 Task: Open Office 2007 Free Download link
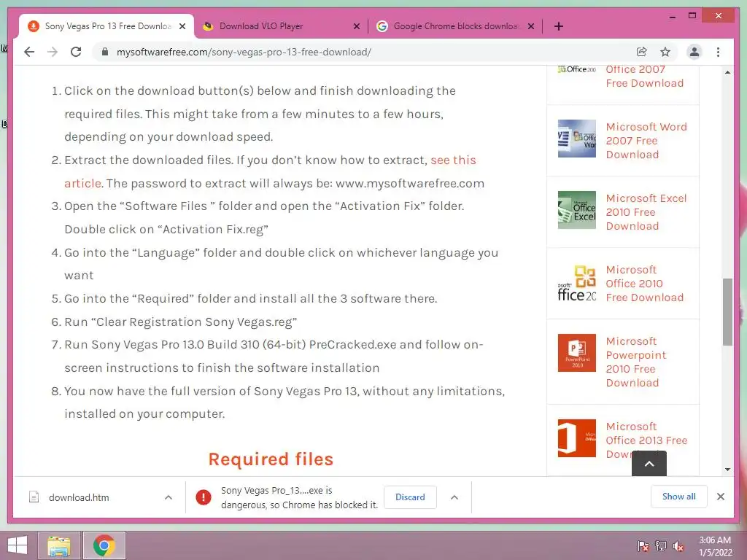pos(645,76)
